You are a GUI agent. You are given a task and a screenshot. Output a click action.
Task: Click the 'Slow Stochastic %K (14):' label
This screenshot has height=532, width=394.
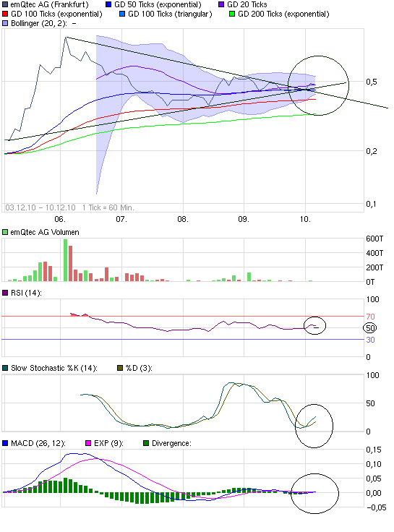tap(54, 368)
